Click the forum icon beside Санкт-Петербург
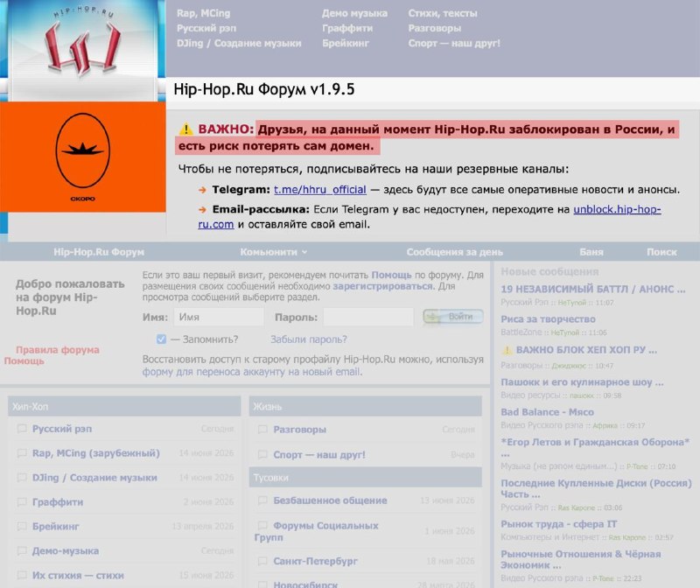The width and height of the screenshot is (700, 588). 263,561
